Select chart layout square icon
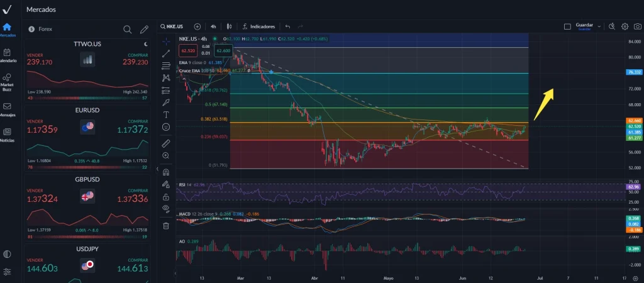The height and width of the screenshot is (283, 644). pyautogui.click(x=567, y=26)
